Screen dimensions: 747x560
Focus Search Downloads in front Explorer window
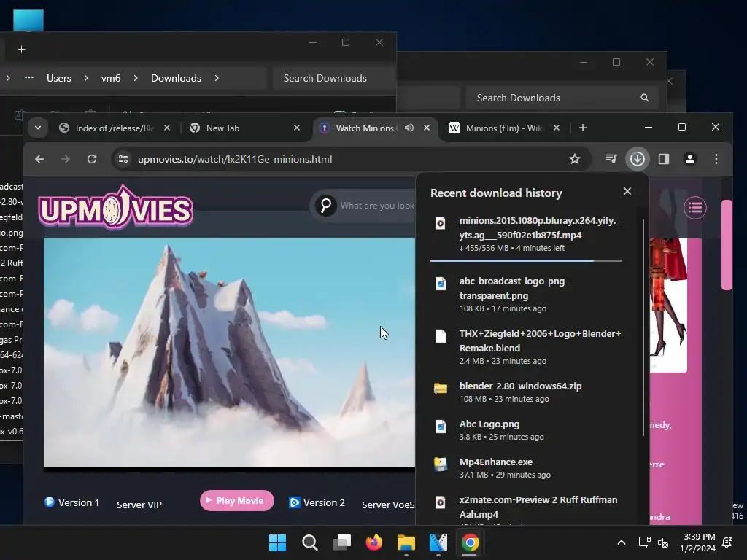(333, 78)
